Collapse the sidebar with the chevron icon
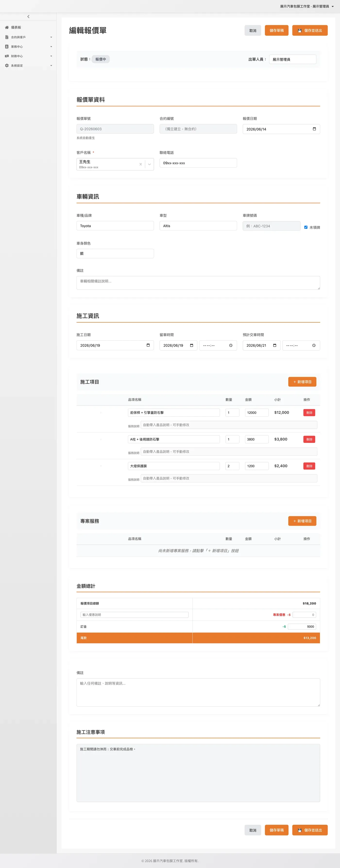The image size is (340, 868). (x=28, y=17)
